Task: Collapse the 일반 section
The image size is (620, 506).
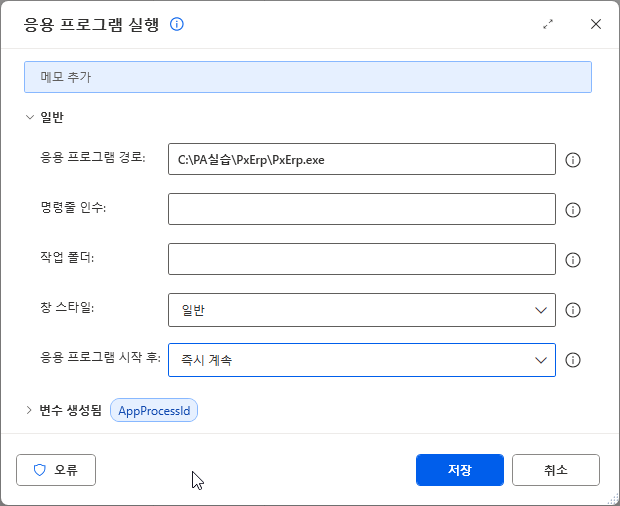Action: [30, 117]
